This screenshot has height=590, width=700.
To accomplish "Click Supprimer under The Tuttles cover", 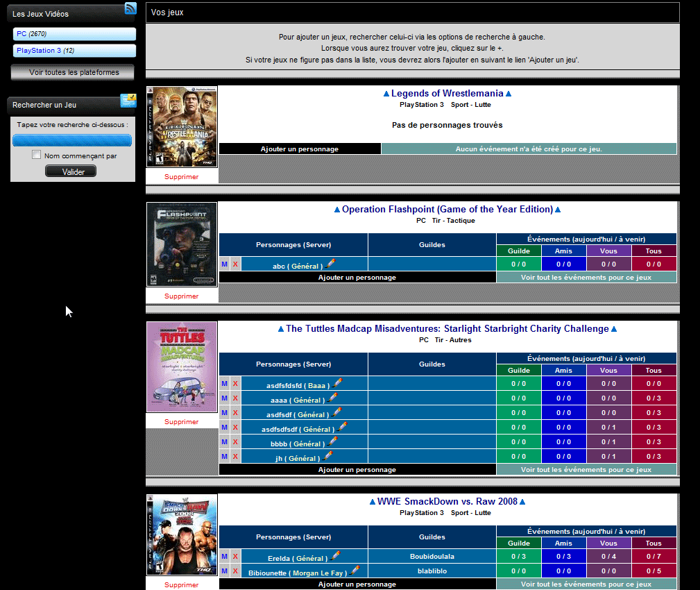I will pos(181,421).
